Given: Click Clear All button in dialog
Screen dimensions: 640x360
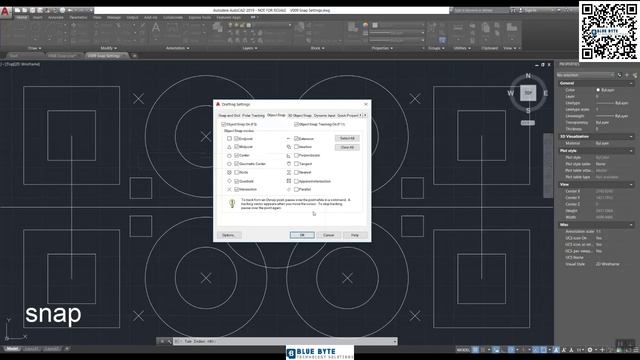Looking at the screenshot, I should [x=347, y=147].
